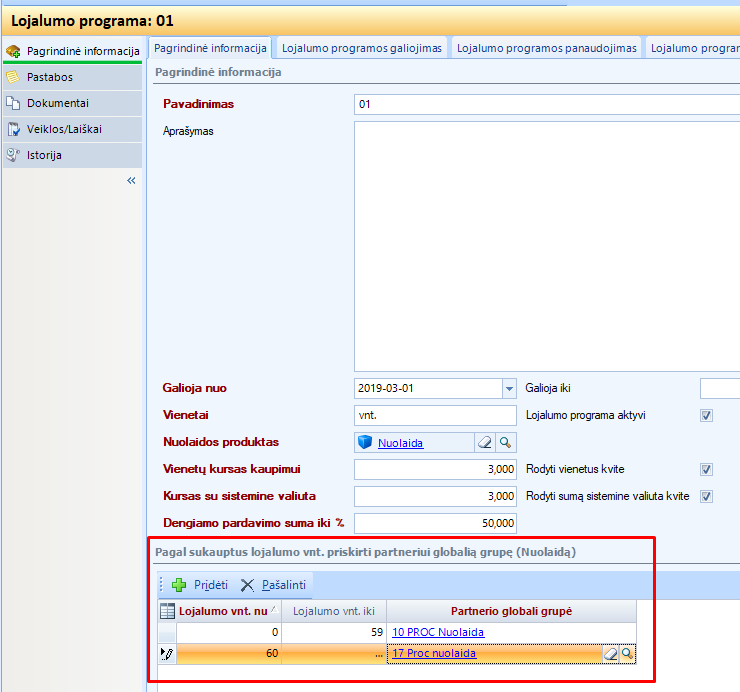
Task: Open Istorija history section in sidebar
Action: point(44,155)
